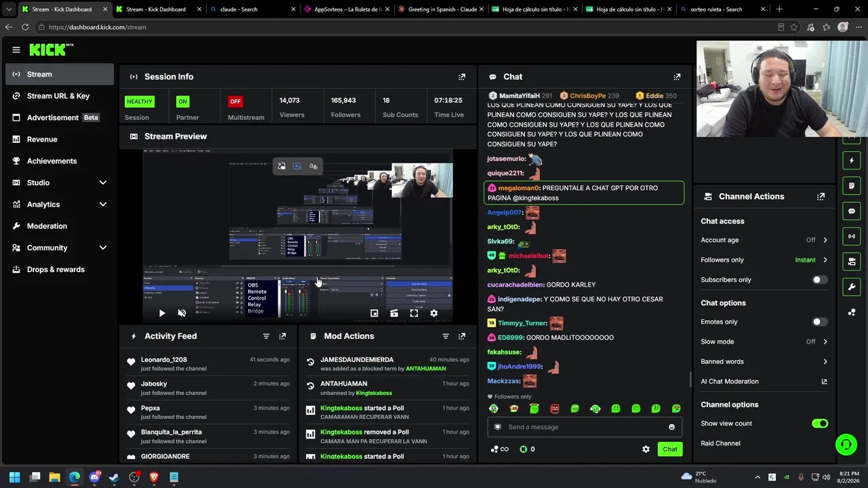Click the red angry emote in quick bar
The height and width of the screenshot is (488, 868).
click(555, 409)
